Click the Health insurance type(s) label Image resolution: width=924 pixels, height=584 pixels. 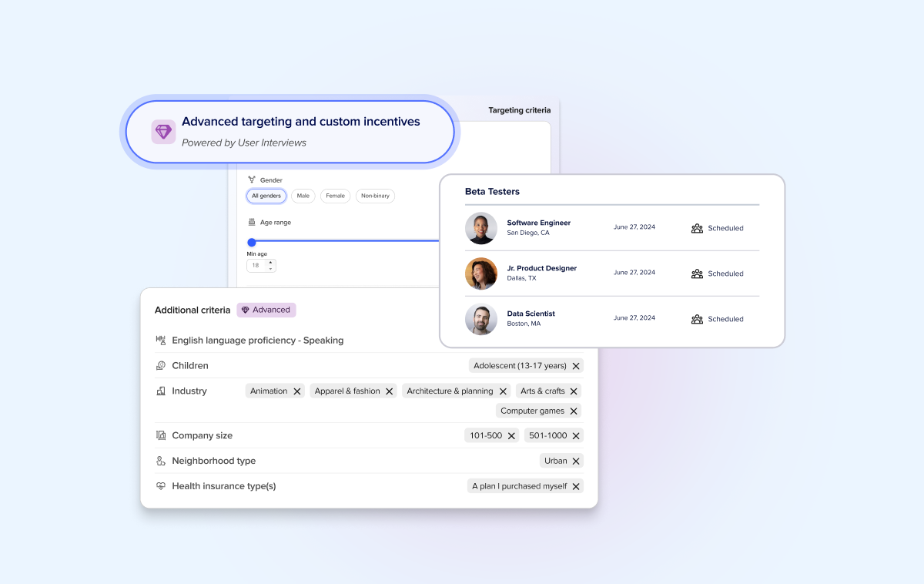pyautogui.click(x=224, y=486)
